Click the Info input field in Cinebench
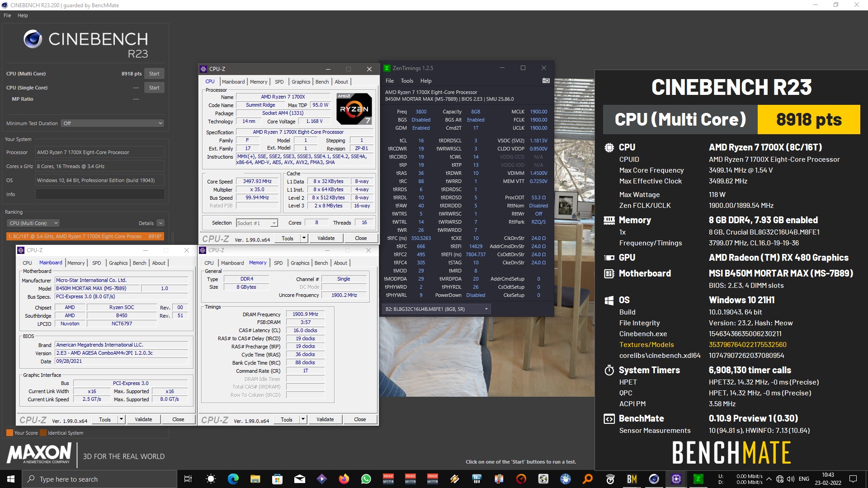 click(x=100, y=194)
